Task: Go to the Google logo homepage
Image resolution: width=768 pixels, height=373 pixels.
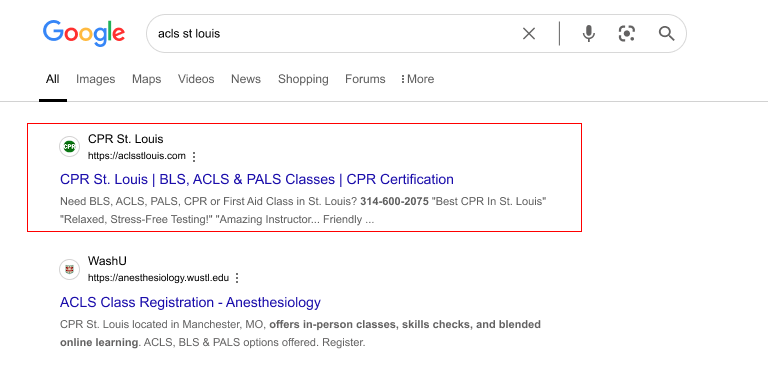Action: click(x=84, y=33)
